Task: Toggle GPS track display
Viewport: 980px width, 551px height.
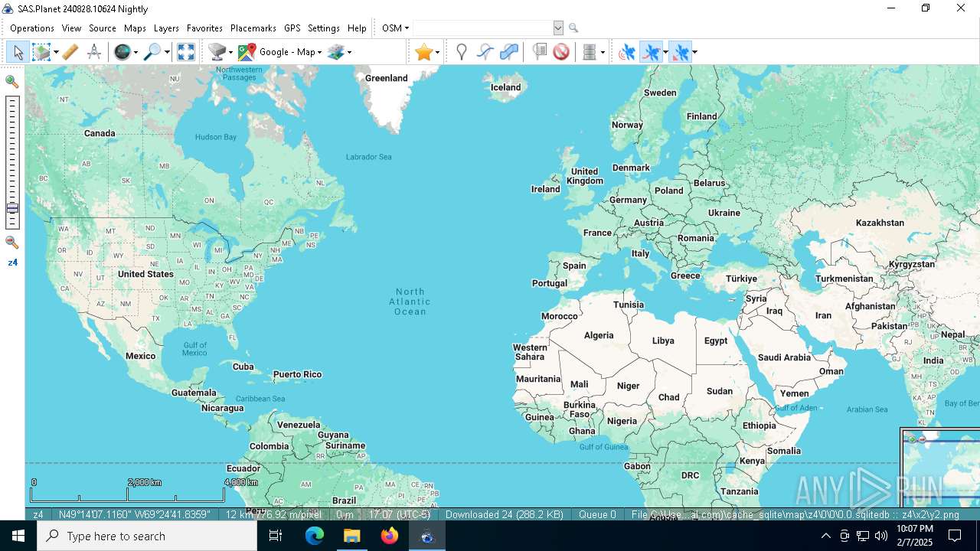Action: 651,52
